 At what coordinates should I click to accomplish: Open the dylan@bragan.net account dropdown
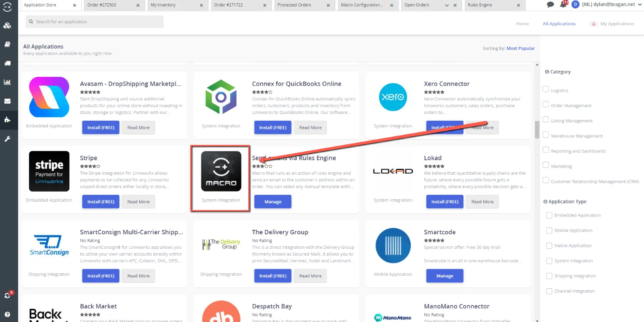tap(612, 4)
